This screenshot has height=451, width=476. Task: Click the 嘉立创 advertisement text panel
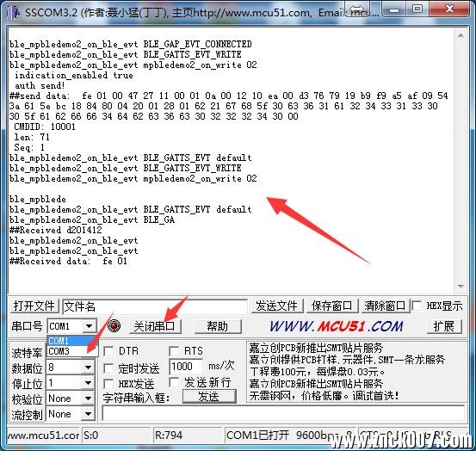(x=357, y=372)
